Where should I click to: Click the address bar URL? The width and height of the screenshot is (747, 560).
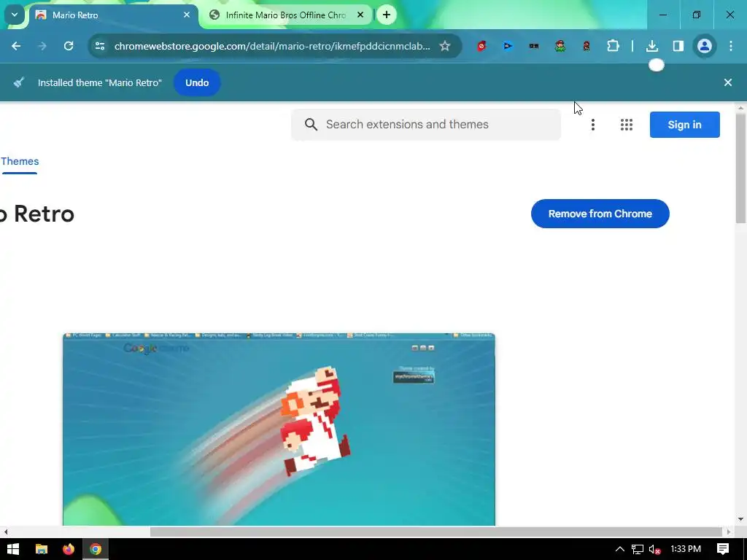click(272, 46)
